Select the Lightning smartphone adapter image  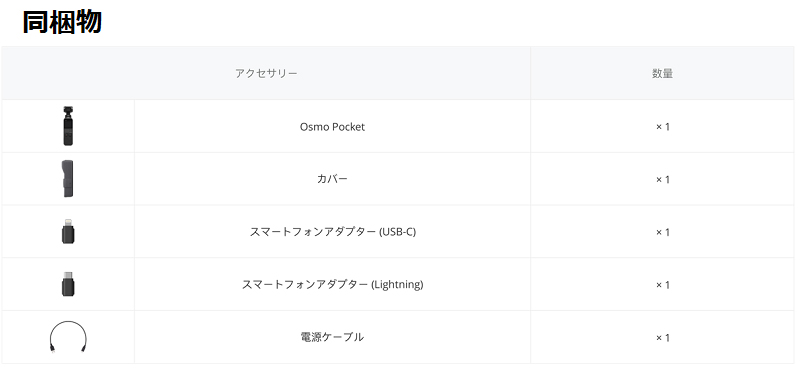(68, 284)
